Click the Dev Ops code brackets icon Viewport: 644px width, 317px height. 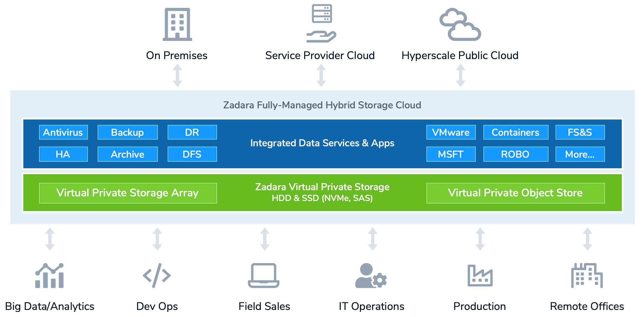(x=157, y=275)
